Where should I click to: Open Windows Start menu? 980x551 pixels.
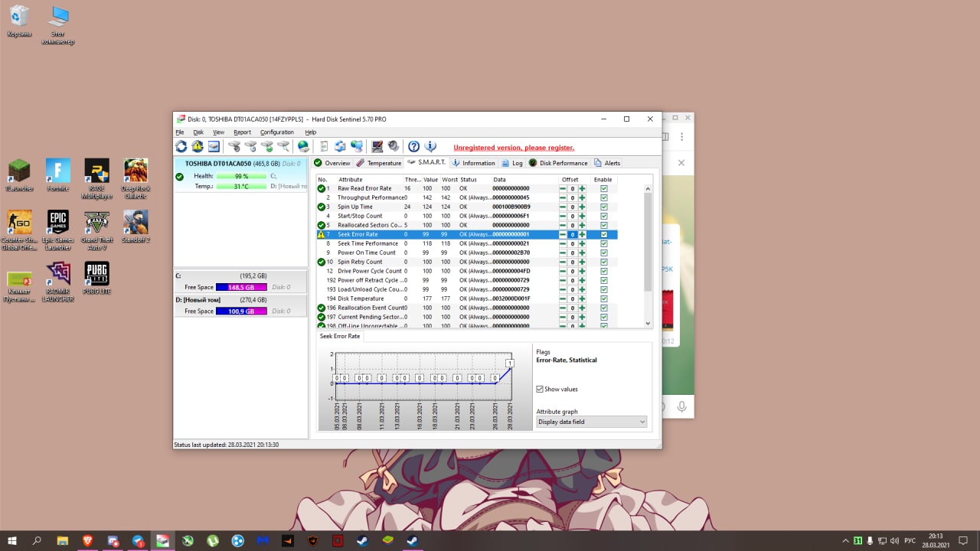[x=12, y=540]
